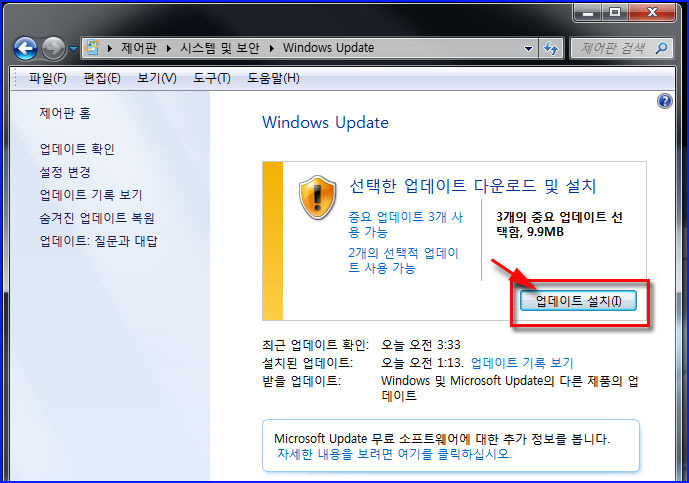Screen dimensions: 689x483
Task: Click the 업데이트 설치(I) button
Action: point(578,301)
